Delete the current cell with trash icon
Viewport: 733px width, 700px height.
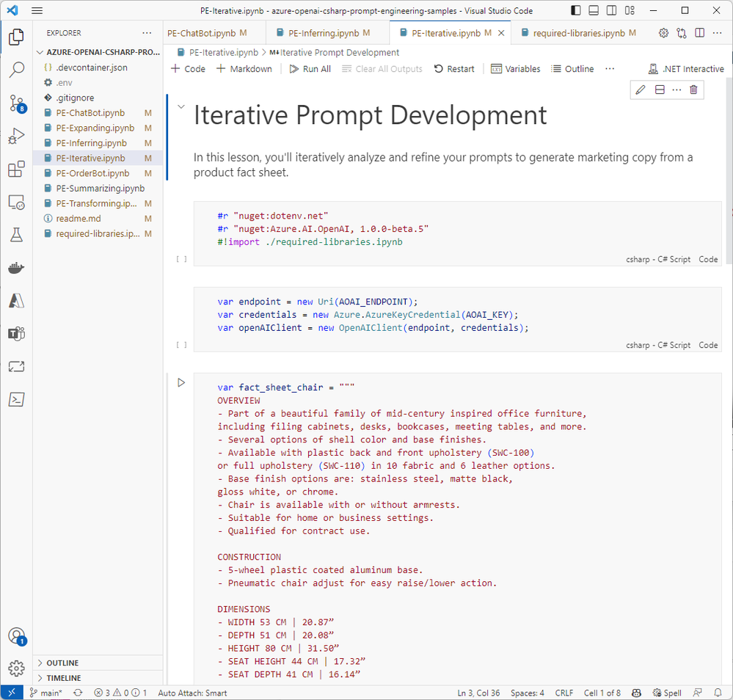point(693,90)
